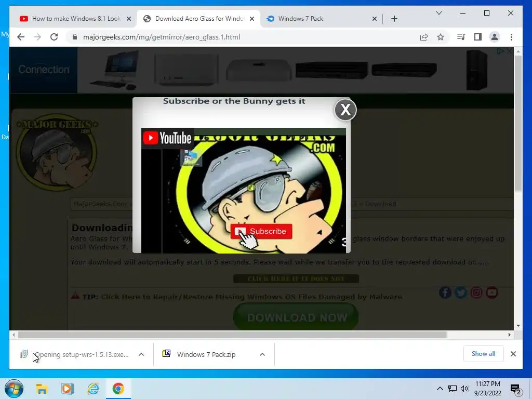Close the banner ad with its X
Image resolution: width=532 pixels, height=399 pixels.
pos(509,51)
